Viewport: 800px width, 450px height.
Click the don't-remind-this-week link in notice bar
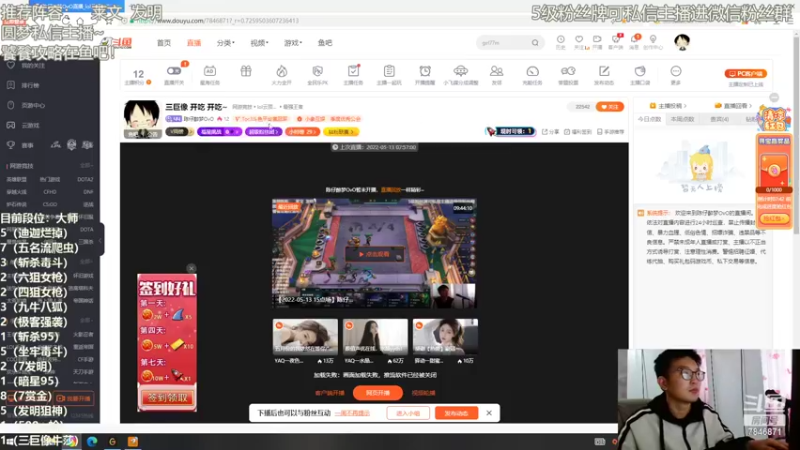coord(352,413)
